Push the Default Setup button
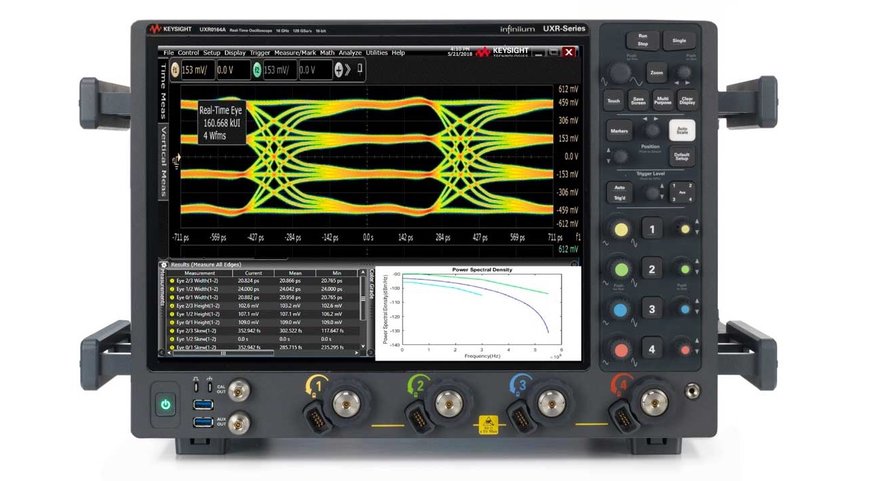 click(x=682, y=156)
